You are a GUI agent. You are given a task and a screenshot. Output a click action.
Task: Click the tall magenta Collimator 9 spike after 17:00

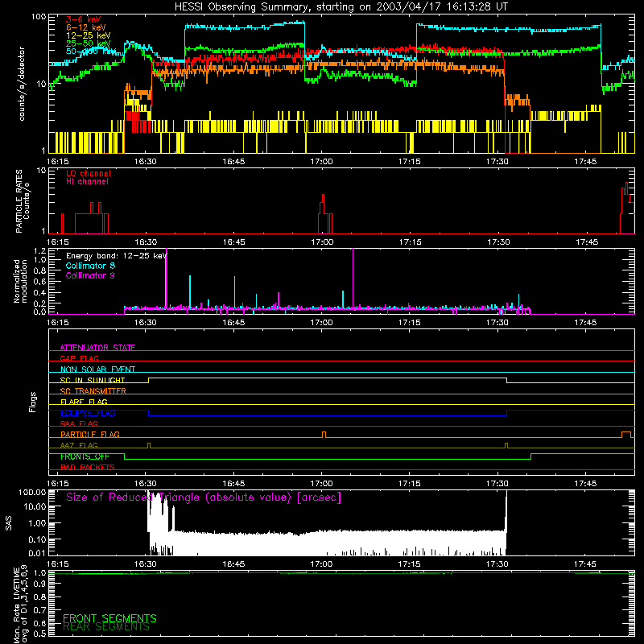(x=353, y=278)
